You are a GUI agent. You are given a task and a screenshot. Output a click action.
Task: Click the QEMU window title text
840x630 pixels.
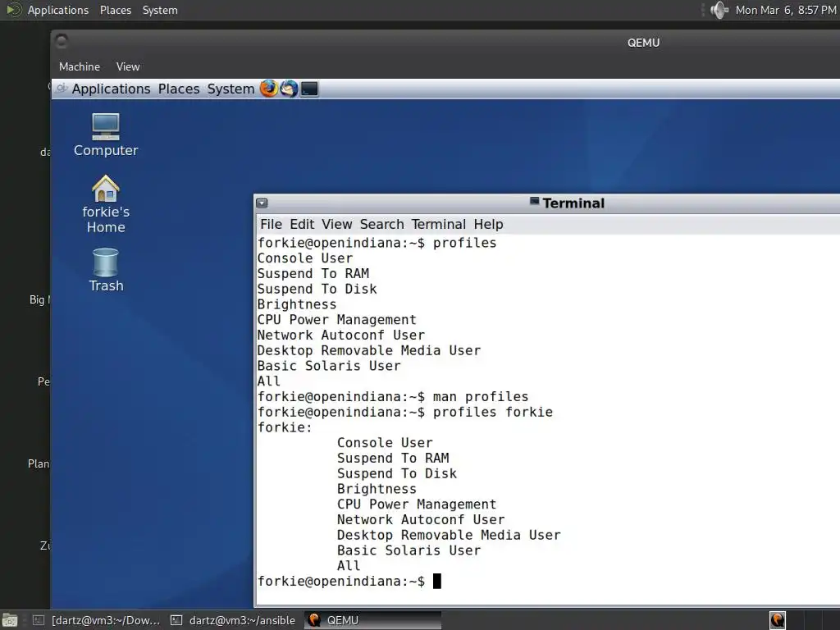coord(643,43)
